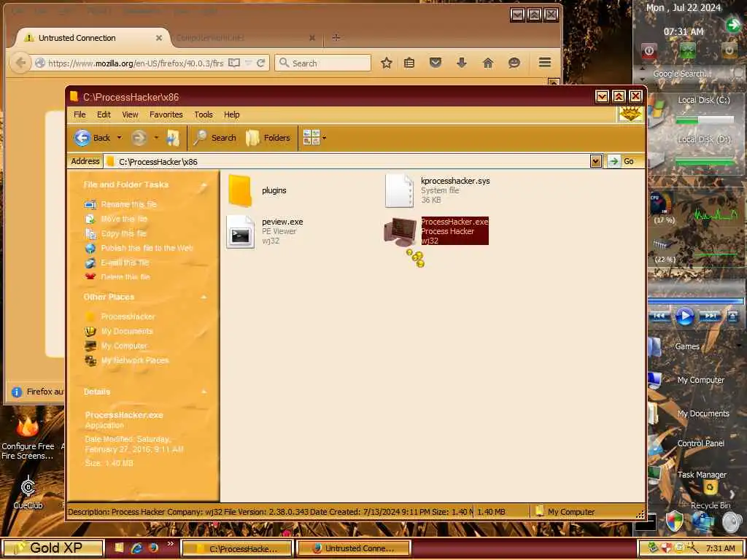Viewport: 747px width, 560px height.
Task: Open the Back button history dropdown
Action: point(119,138)
